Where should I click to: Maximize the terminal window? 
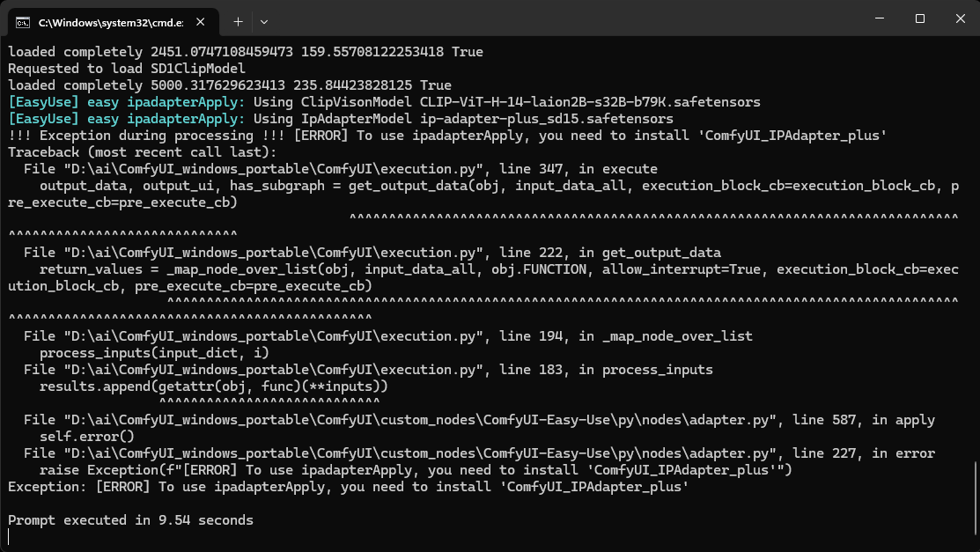[x=919, y=18]
